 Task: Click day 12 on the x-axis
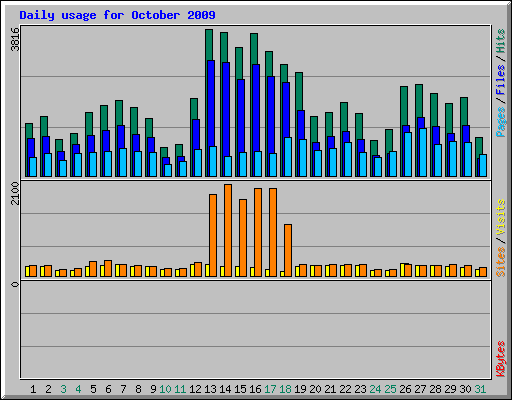(195, 389)
